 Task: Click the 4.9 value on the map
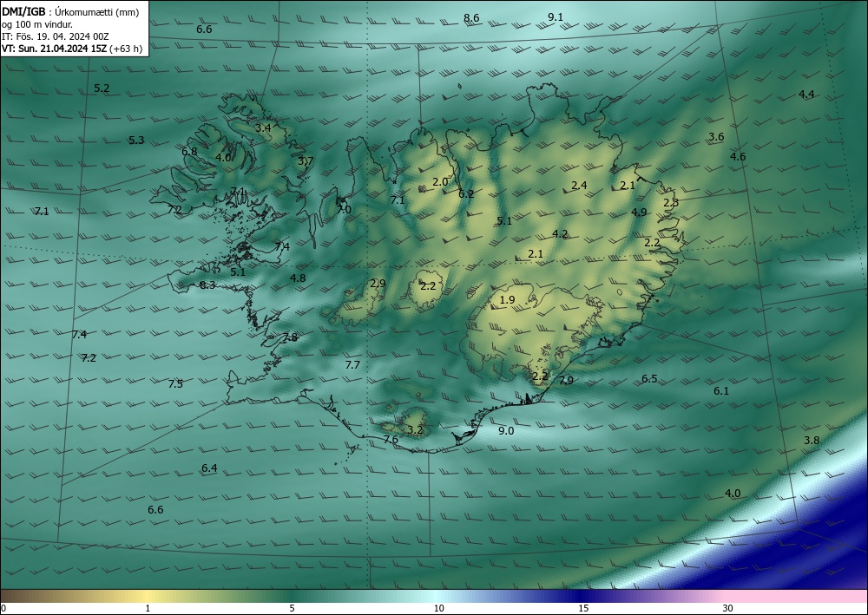(639, 212)
